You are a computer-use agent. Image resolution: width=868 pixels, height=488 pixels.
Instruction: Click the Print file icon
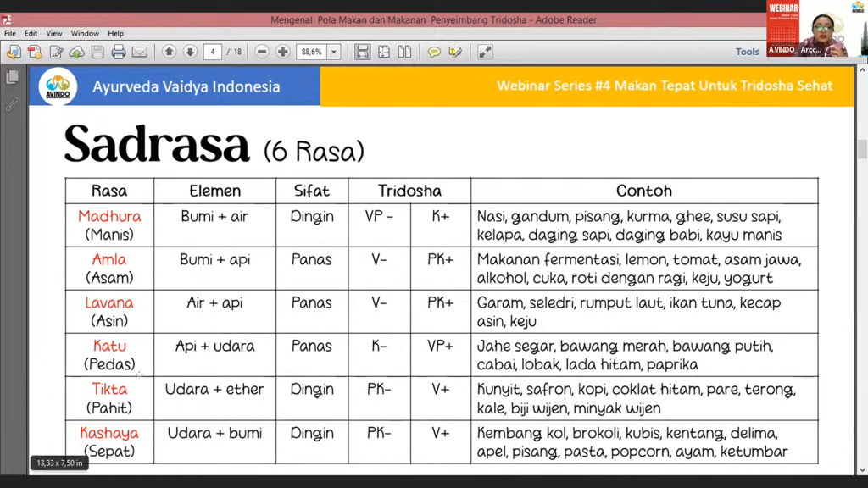(x=119, y=53)
